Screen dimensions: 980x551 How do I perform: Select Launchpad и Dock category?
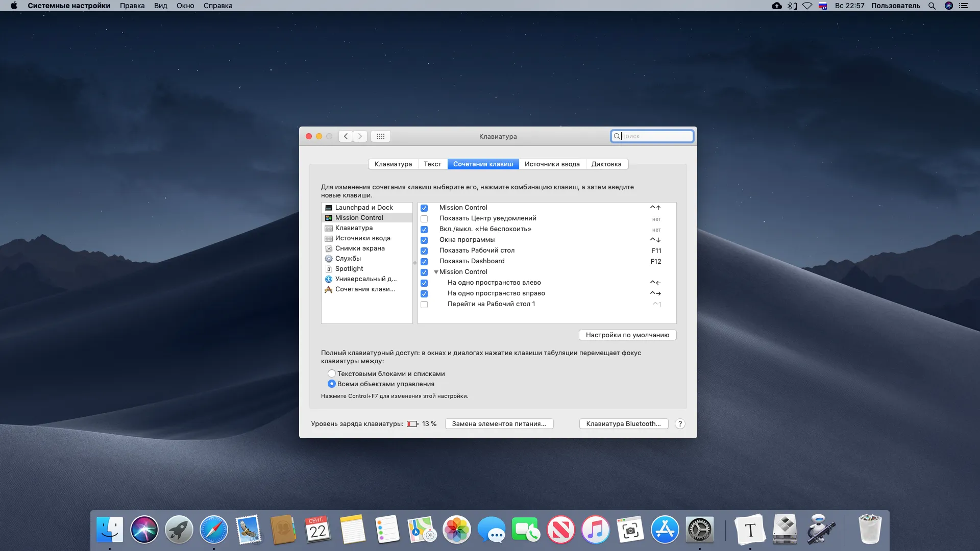coord(366,208)
